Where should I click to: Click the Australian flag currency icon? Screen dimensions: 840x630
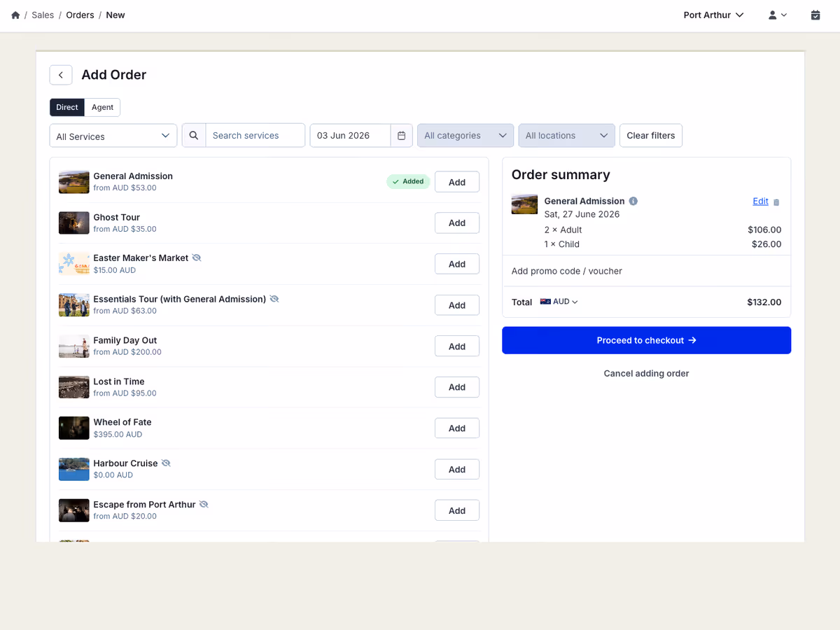pyautogui.click(x=546, y=302)
